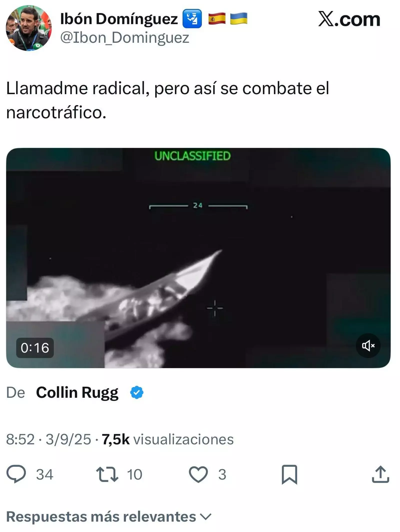Expand Respuestas más relevantes sorting dropdown
This screenshot has width=400, height=532.
109,516
